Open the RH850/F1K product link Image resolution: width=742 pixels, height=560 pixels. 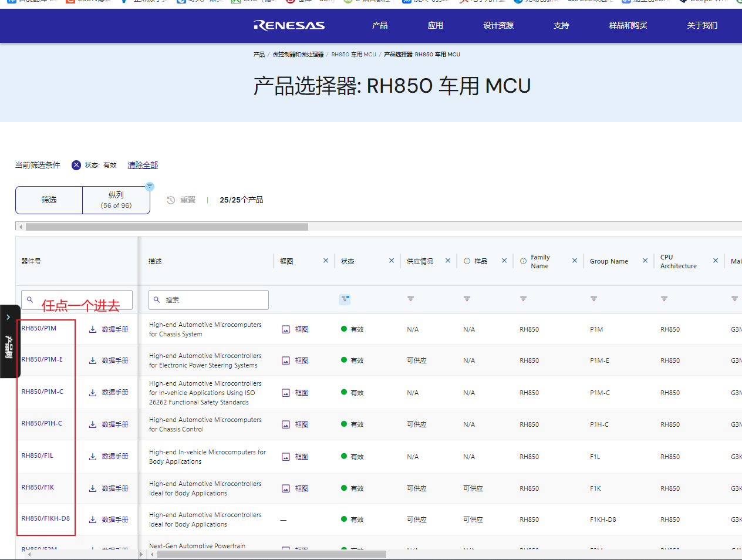38,487
